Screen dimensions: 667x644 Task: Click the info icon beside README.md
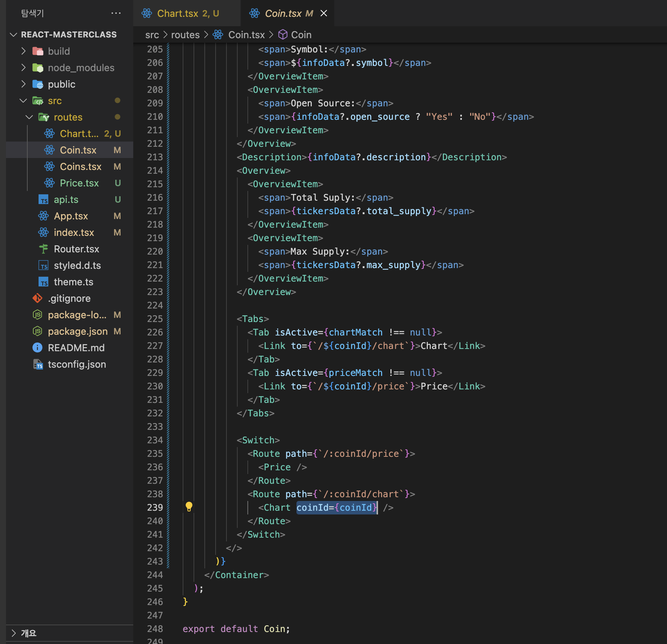coord(37,348)
